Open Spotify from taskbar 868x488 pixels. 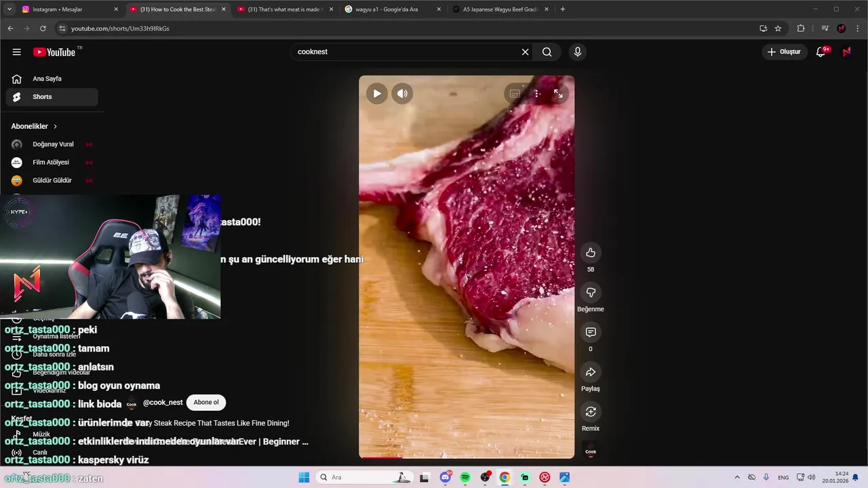pos(465,477)
